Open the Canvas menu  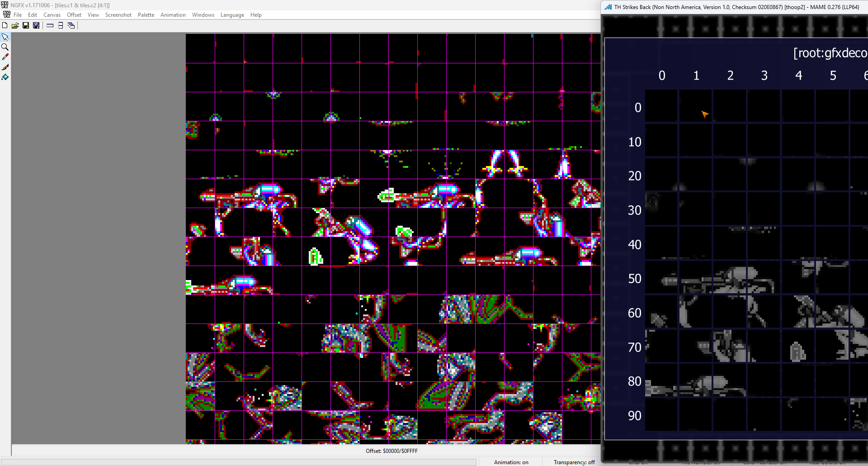pyautogui.click(x=52, y=15)
